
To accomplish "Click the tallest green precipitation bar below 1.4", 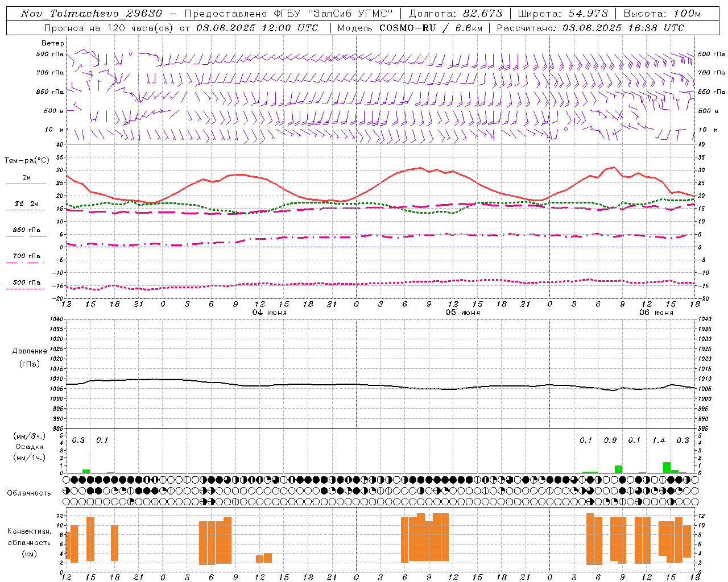I will pyautogui.click(x=667, y=467).
